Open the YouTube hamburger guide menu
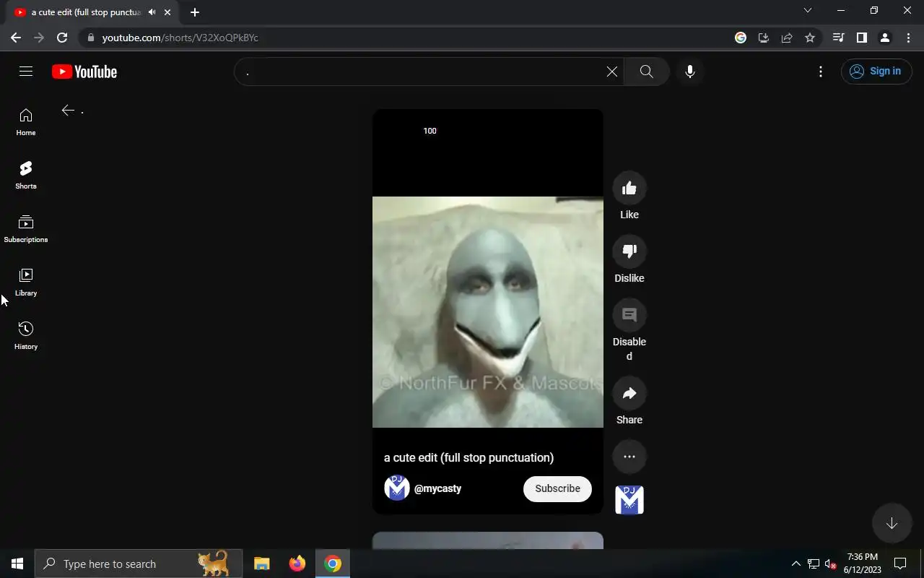The image size is (924, 578). click(x=26, y=72)
